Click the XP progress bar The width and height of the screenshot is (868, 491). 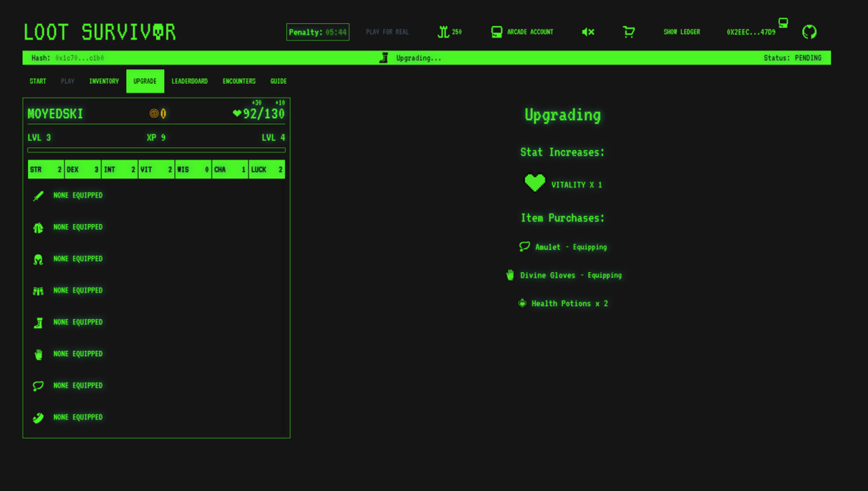tap(156, 150)
